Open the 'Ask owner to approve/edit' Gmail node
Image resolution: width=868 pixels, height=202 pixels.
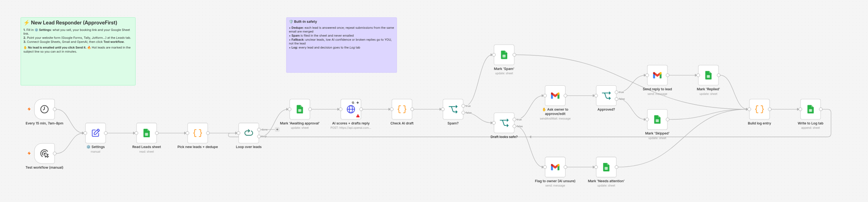click(x=555, y=95)
